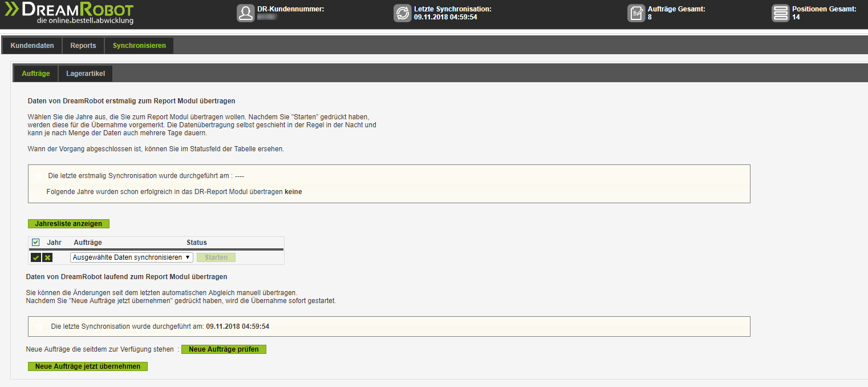Click the sentence starting 'Sie können die Änderungen'
The width and height of the screenshot is (868, 387).
(x=162, y=292)
